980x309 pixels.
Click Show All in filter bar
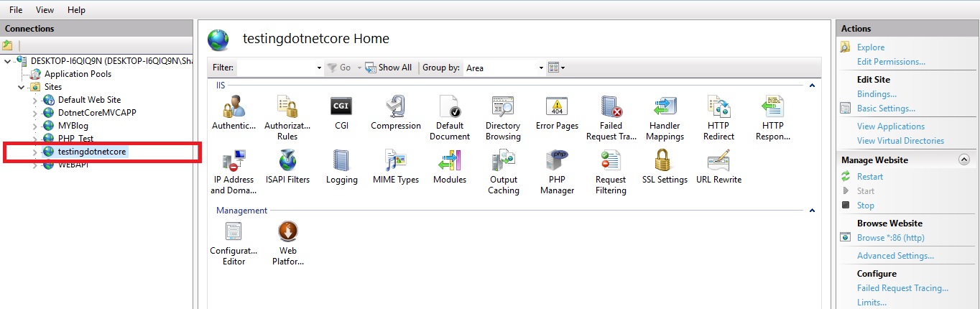click(x=389, y=68)
